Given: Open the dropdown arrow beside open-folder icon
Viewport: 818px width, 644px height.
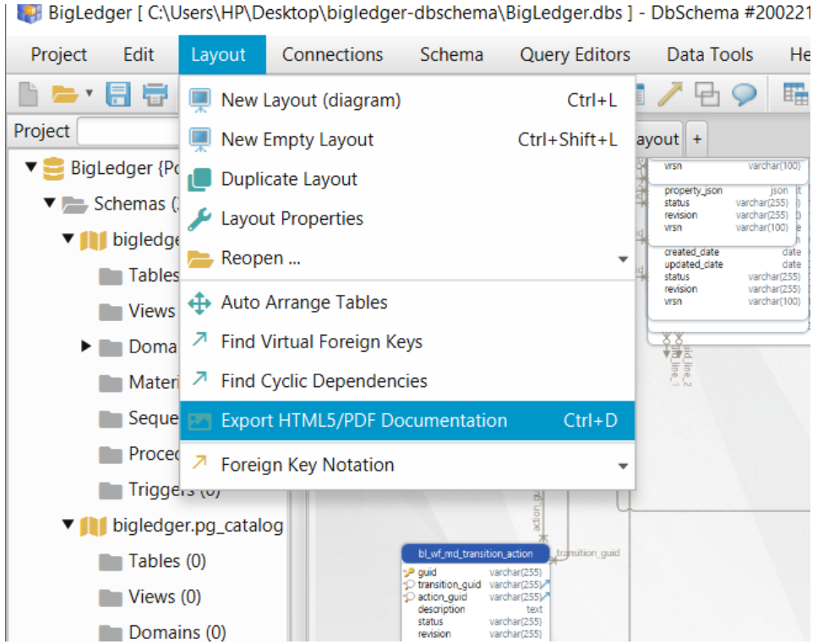Looking at the screenshot, I should click(x=90, y=94).
